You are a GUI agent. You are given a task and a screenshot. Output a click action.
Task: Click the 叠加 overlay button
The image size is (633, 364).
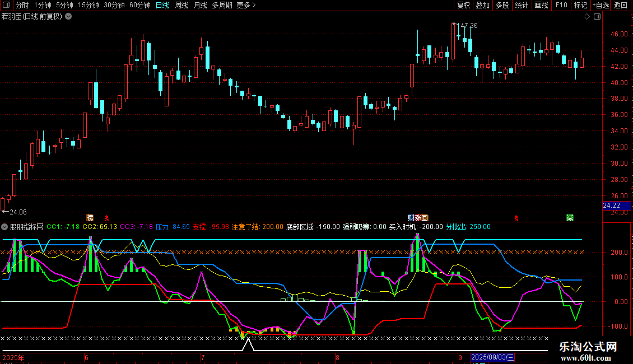(x=482, y=5)
